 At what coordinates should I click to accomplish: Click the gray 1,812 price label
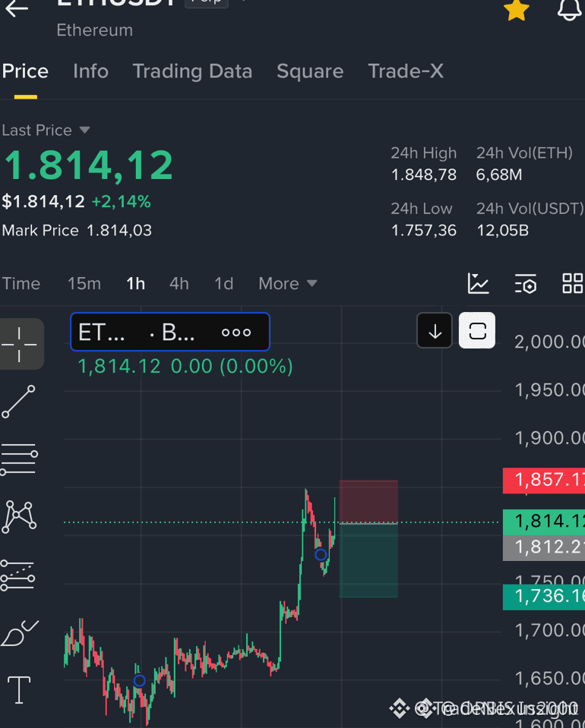pyautogui.click(x=544, y=547)
